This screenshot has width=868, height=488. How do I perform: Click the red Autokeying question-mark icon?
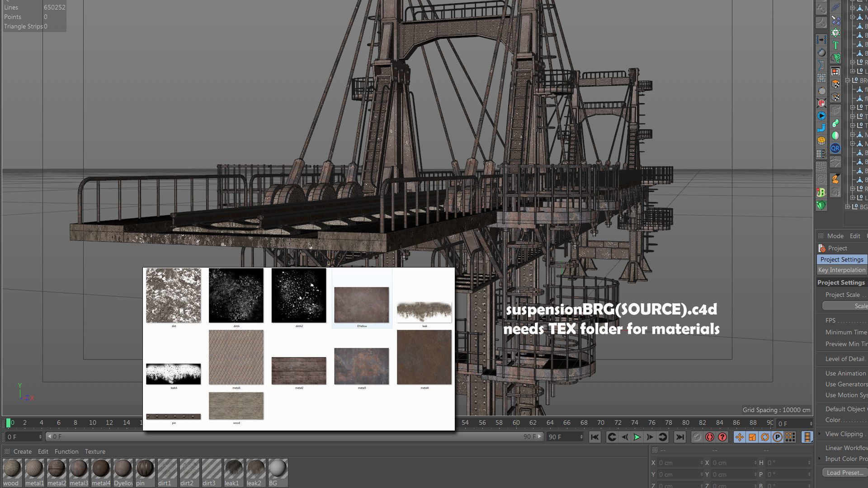pyautogui.click(x=722, y=437)
